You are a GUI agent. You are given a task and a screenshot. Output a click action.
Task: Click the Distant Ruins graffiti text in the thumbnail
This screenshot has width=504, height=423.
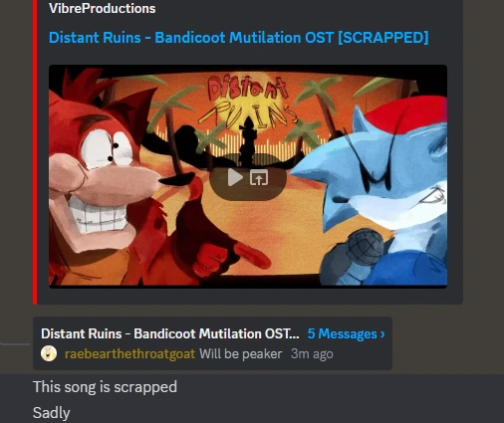pyautogui.click(x=247, y=102)
